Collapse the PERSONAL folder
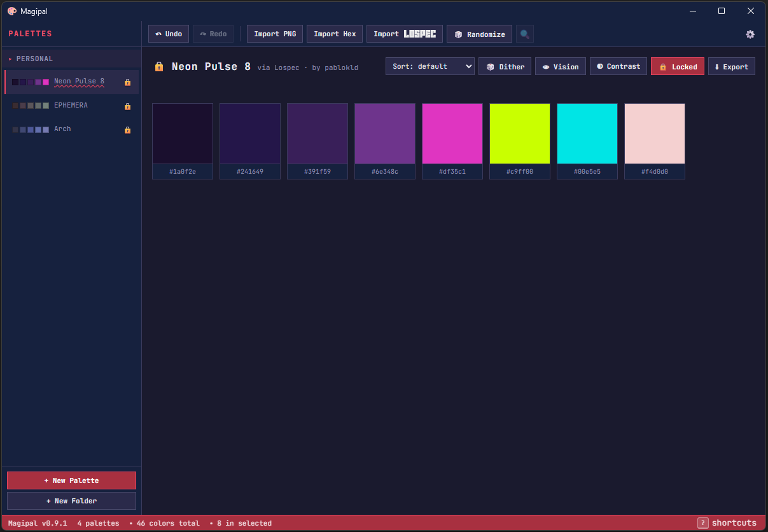Viewport: 768px width, 532px height. pyautogui.click(x=71, y=59)
